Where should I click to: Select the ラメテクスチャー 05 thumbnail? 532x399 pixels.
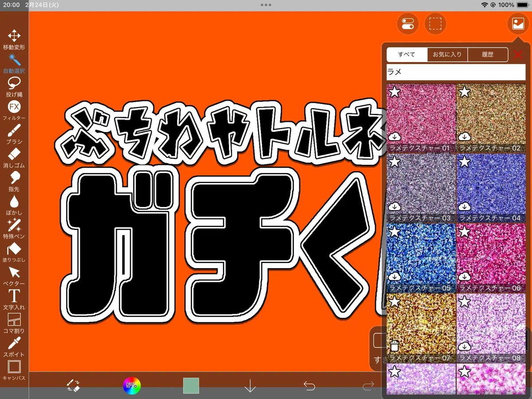[x=421, y=258]
